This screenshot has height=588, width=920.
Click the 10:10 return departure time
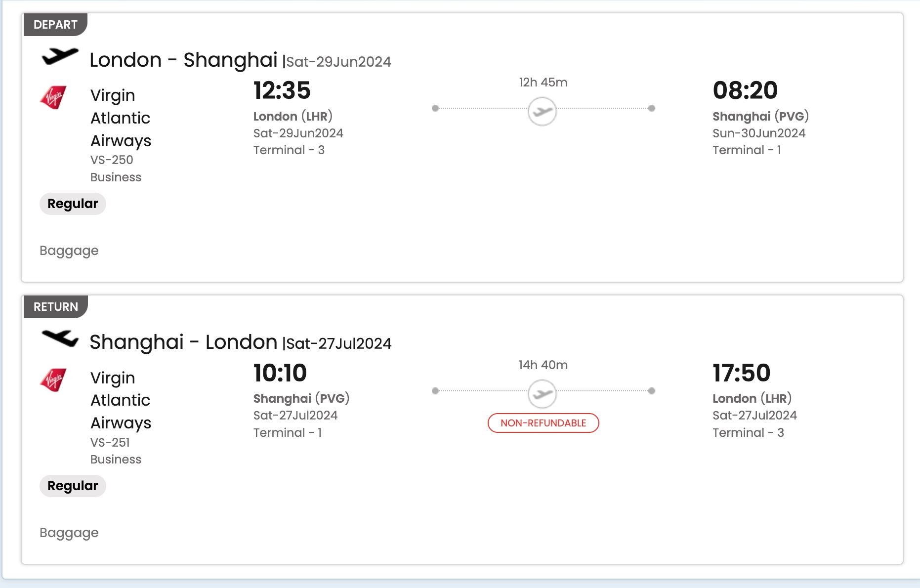pos(280,373)
